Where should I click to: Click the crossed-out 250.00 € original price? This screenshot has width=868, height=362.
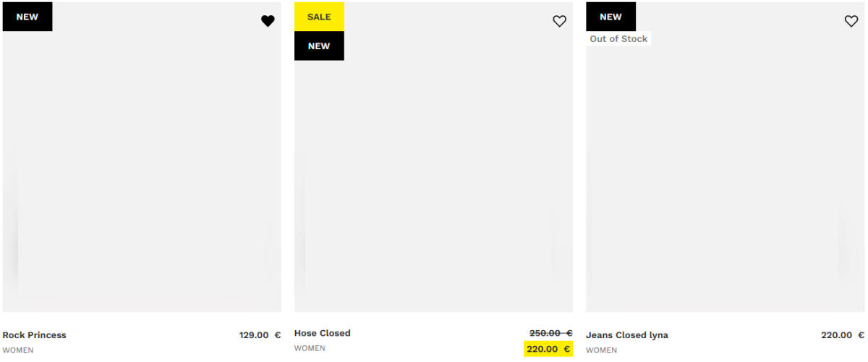pyautogui.click(x=550, y=333)
